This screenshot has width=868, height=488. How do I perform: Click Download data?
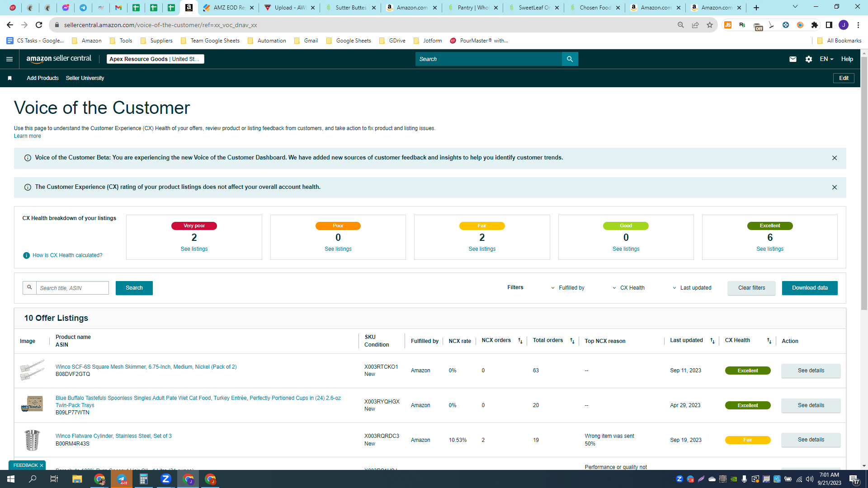(x=810, y=288)
